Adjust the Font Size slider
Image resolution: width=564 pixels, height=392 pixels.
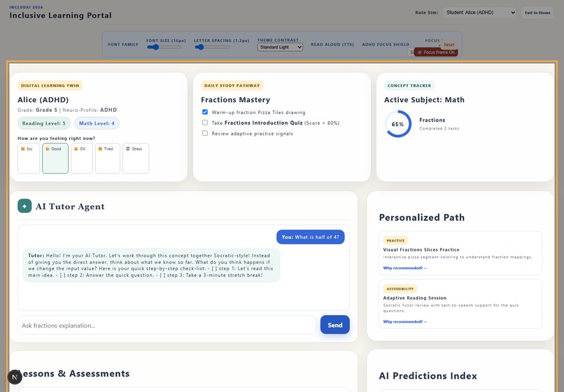point(164,47)
